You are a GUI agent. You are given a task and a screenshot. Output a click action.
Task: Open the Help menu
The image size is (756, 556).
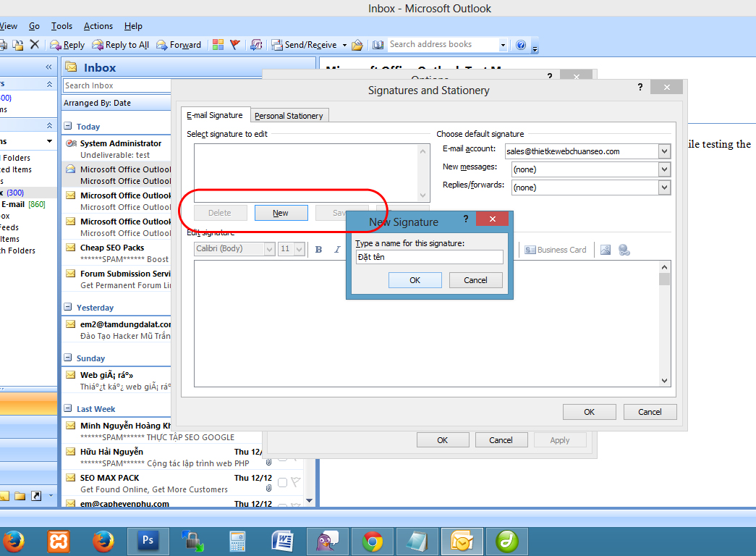[133, 26]
